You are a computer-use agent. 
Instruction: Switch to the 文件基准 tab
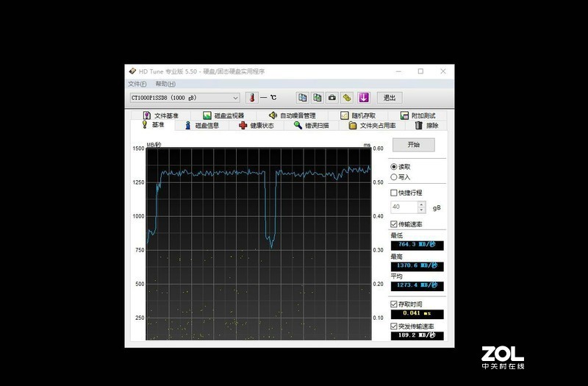[161, 115]
